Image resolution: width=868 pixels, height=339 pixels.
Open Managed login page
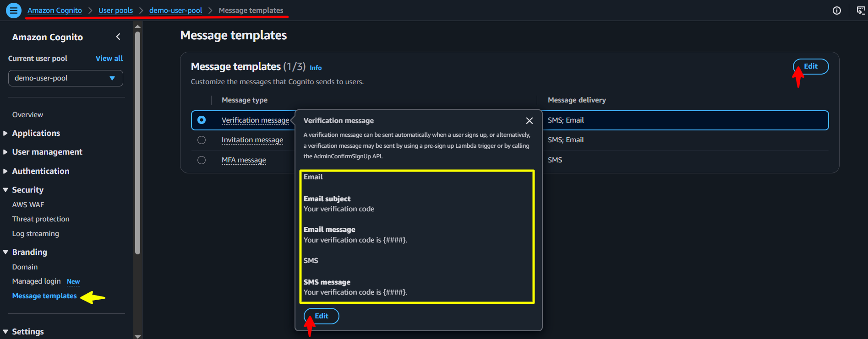(36, 281)
